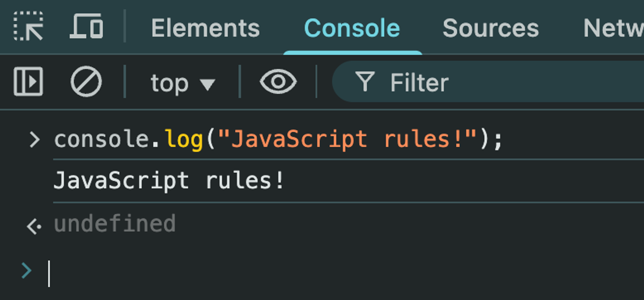Screen dimensions: 644x300
Task: Click the blue prompt chevron icon
Action: tap(26, 271)
